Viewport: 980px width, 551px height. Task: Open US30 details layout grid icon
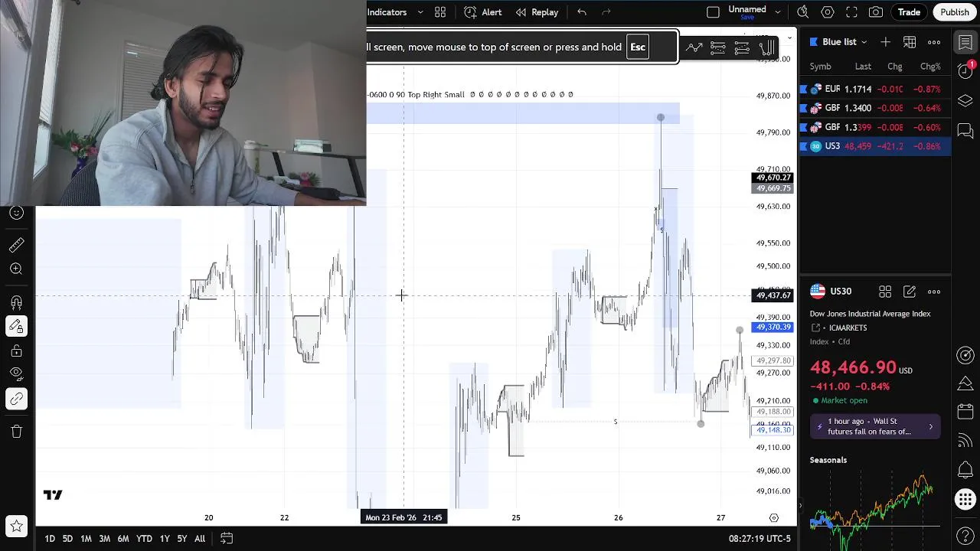[x=885, y=292]
